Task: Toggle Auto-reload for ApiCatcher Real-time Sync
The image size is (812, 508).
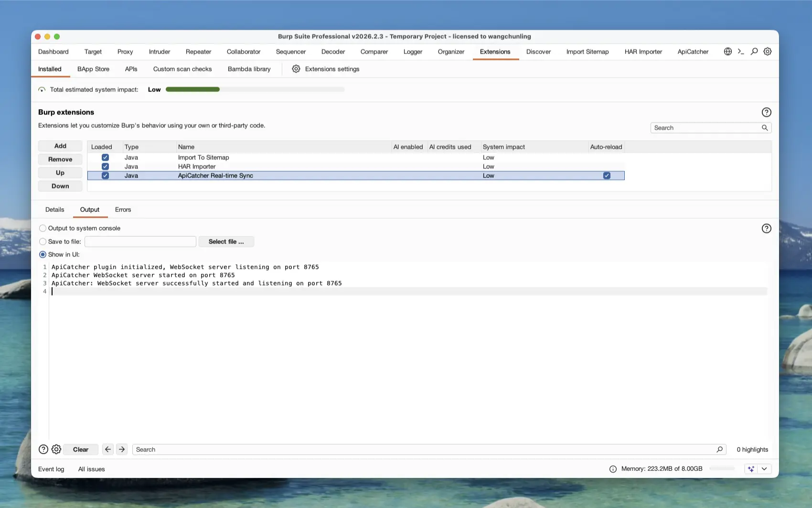Action: [x=607, y=175]
